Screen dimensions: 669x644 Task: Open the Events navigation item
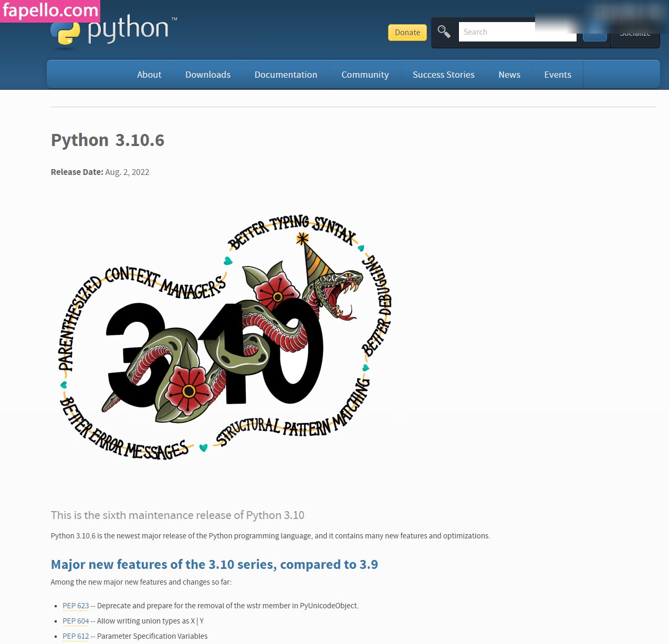(x=558, y=75)
